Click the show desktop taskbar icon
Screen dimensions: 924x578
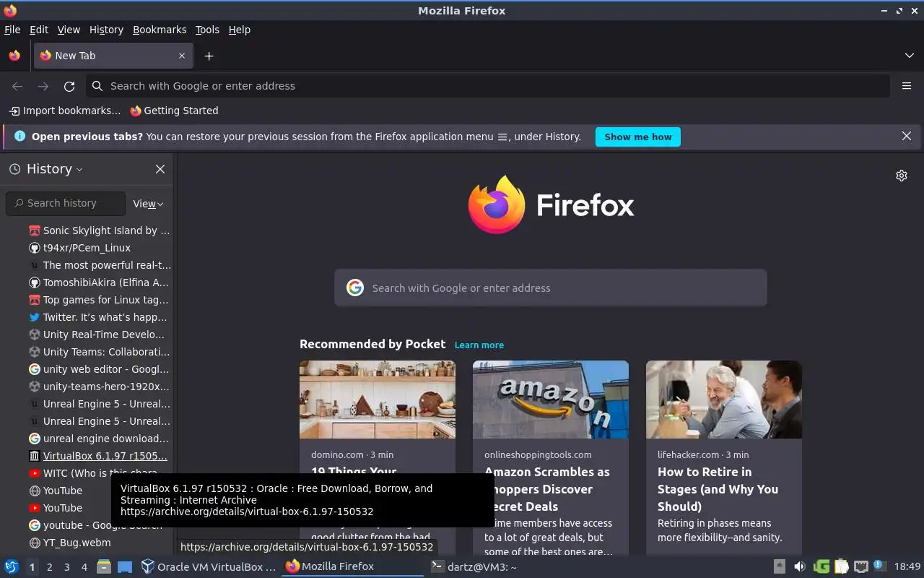click(x=125, y=566)
